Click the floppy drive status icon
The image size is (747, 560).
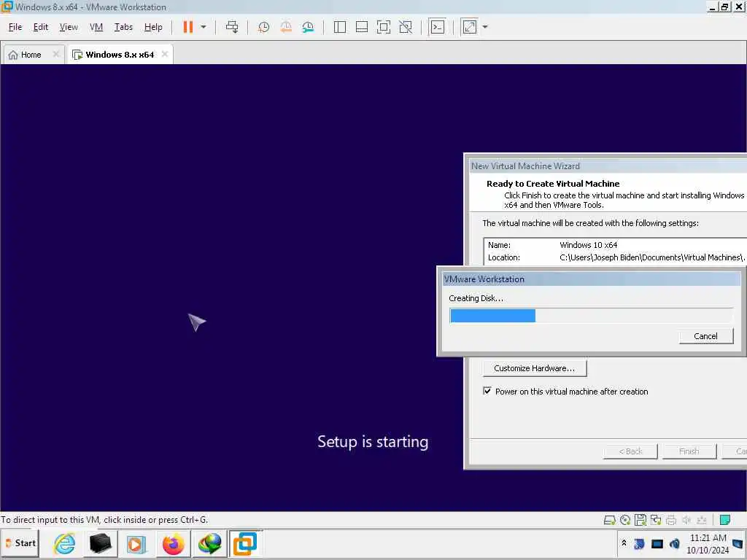(x=640, y=520)
